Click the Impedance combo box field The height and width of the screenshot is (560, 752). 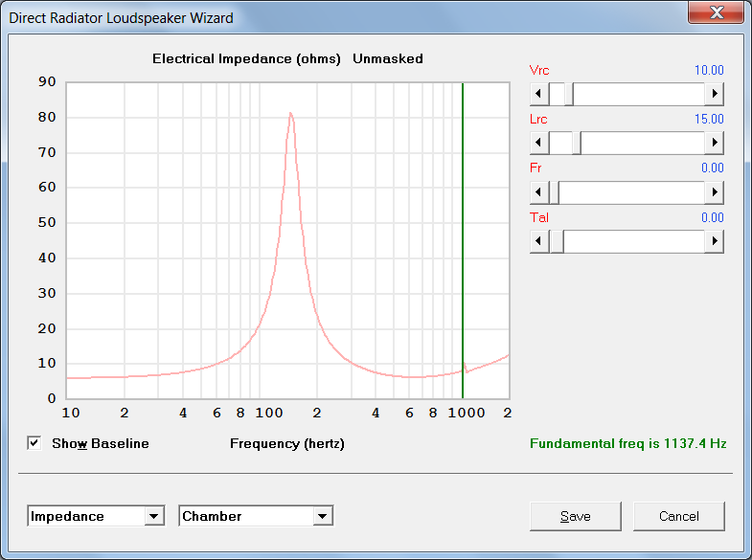tap(96, 516)
